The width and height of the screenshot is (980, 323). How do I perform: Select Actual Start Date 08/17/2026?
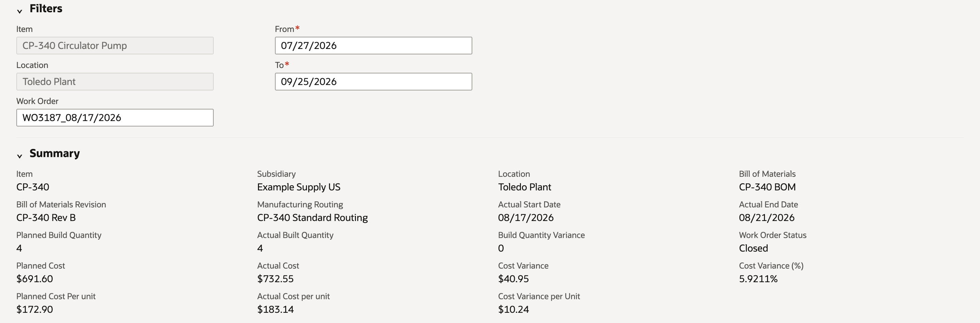tap(526, 218)
